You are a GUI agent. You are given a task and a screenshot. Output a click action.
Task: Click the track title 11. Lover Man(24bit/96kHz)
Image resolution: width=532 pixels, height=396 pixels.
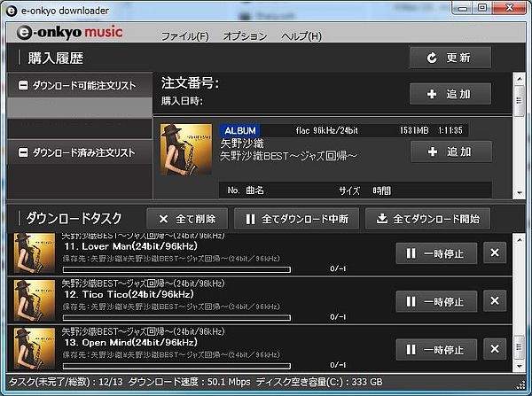tap(130, 246)
